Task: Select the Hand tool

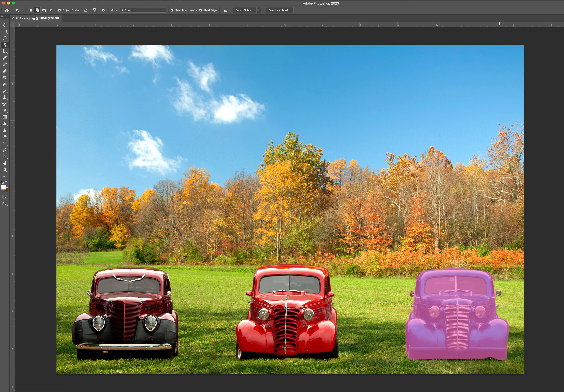Action: (x=5, y=163)
